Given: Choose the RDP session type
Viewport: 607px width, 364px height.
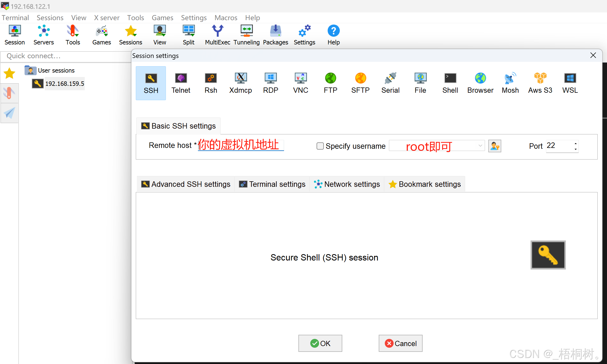Looking at the screenshot, I should [x=270, y=83].
